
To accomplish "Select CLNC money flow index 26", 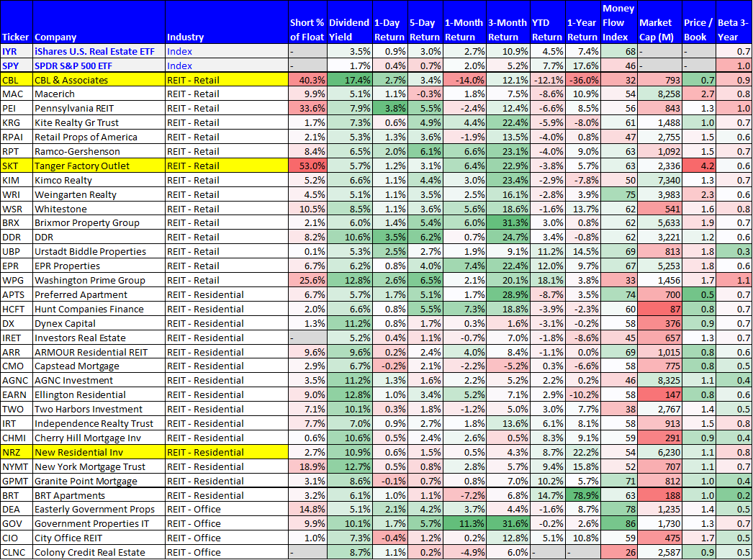I will coord(619,553).
